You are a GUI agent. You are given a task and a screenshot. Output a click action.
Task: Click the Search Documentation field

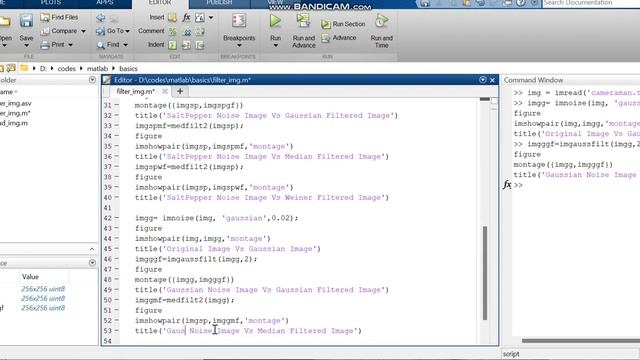(591, 3)
